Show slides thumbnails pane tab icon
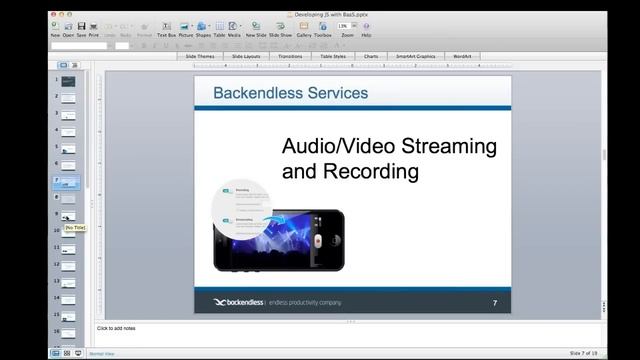The height and width of the screenshot is (360, 640). click(x=63, y=65)
